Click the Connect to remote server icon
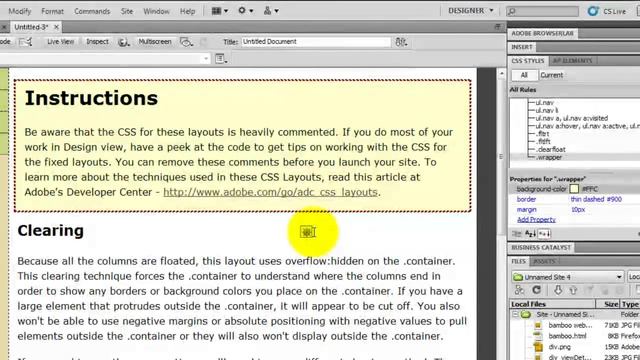640x360 pixels. (x=520, y=290)
